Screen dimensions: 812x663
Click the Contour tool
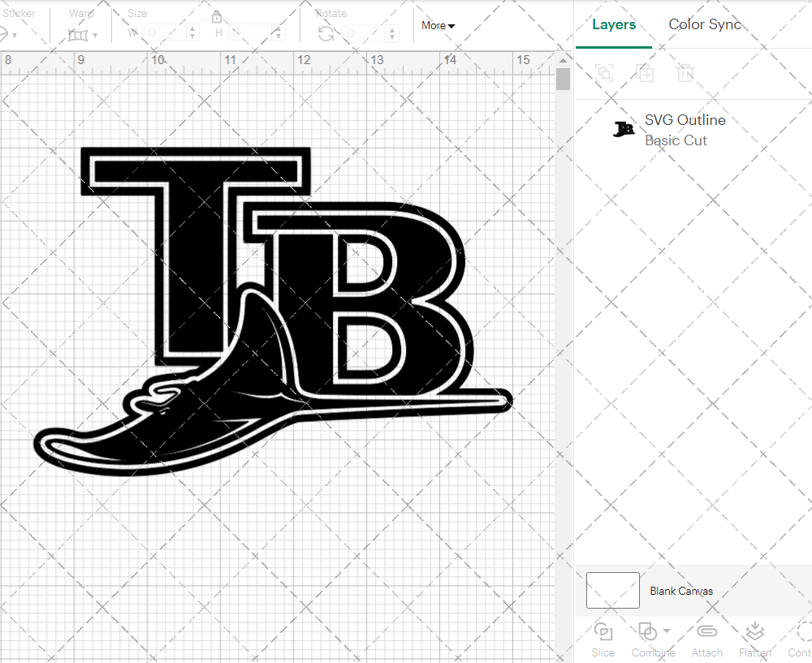pyautogui.click(x=801, y=640)
